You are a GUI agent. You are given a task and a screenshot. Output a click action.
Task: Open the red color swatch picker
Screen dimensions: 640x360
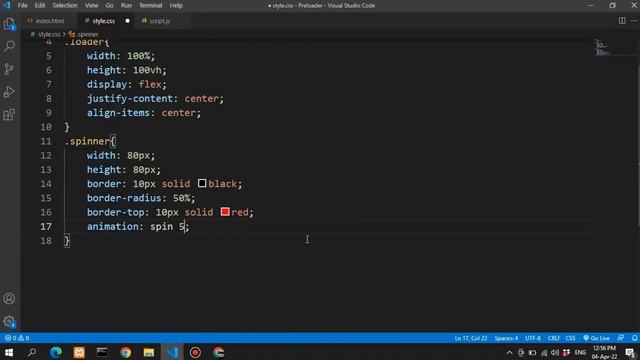pos(225,212)
